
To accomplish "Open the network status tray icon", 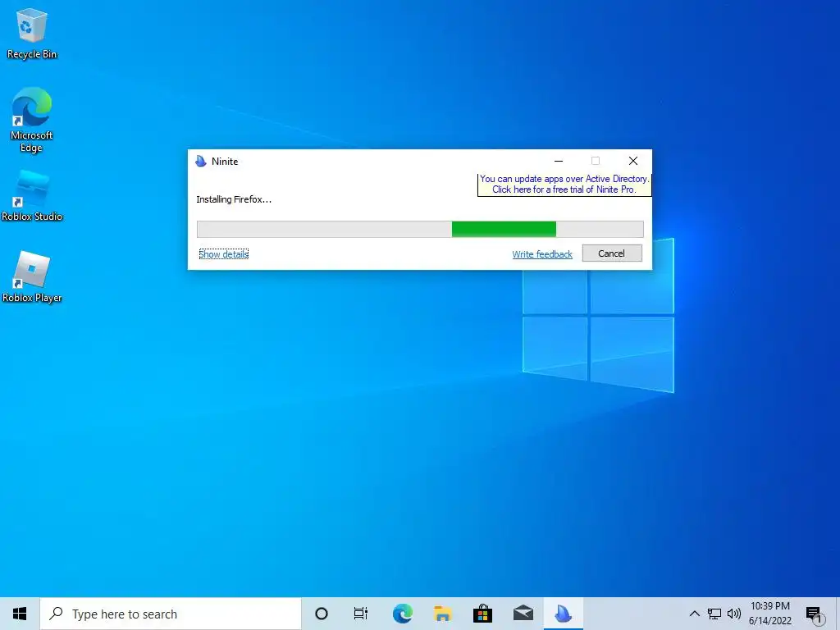I will pos(714,614).
